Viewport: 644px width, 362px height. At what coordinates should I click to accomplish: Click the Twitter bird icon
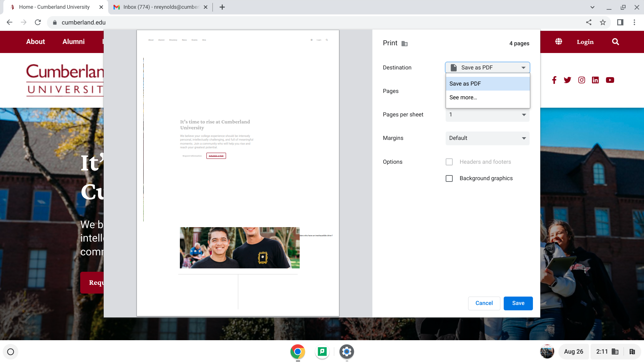click(567, 80)
